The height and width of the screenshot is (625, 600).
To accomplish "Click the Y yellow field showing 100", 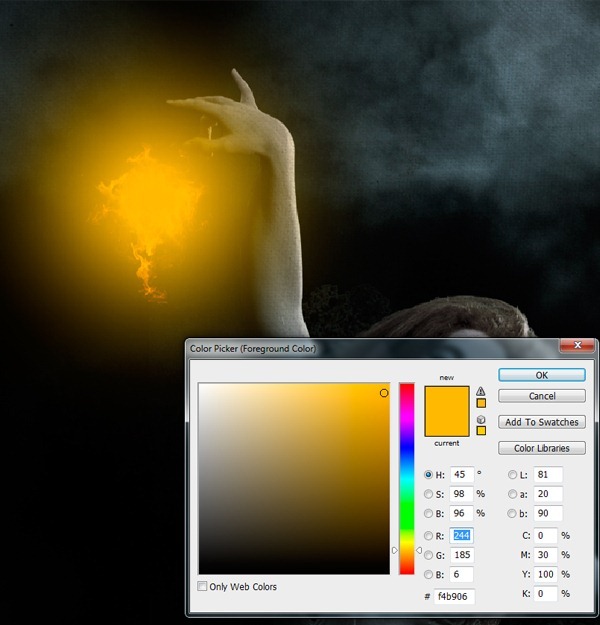I will 545,574.
